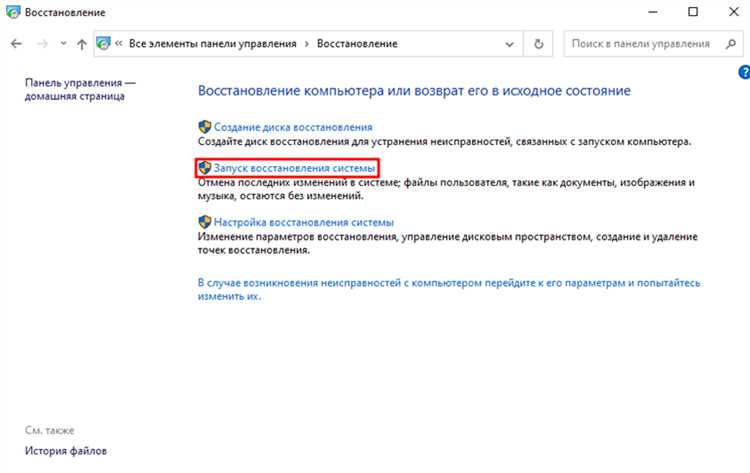Maximize the Восстановление window
Viewport: 750px width, 473px height.
coord(693,12)
